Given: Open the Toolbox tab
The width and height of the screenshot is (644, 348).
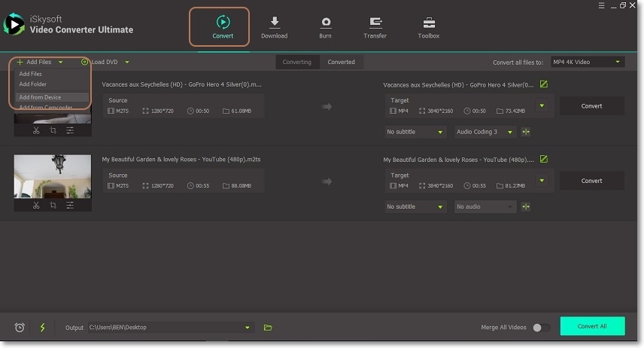Looking at the screenshot, I should [x=428, y=27].
